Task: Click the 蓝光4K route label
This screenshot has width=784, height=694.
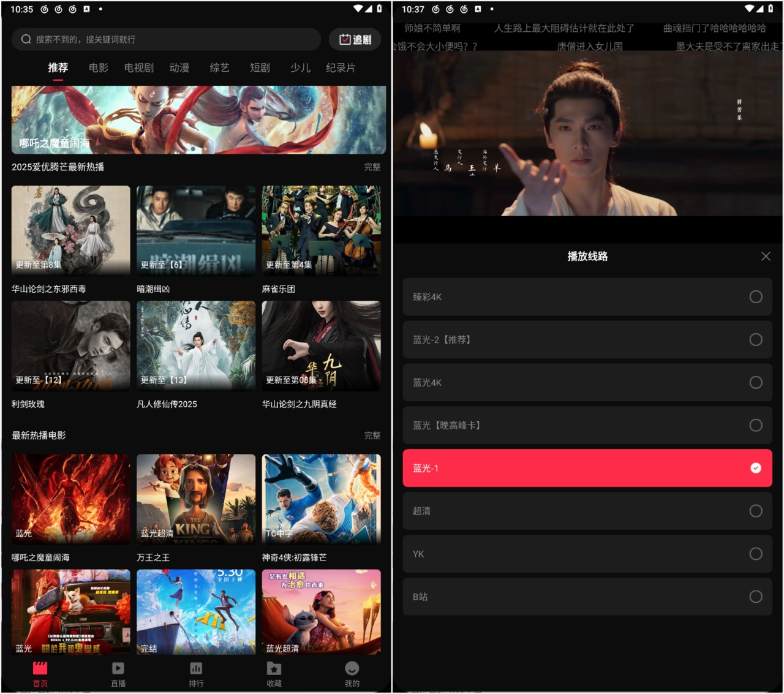Action: point(427,382)
